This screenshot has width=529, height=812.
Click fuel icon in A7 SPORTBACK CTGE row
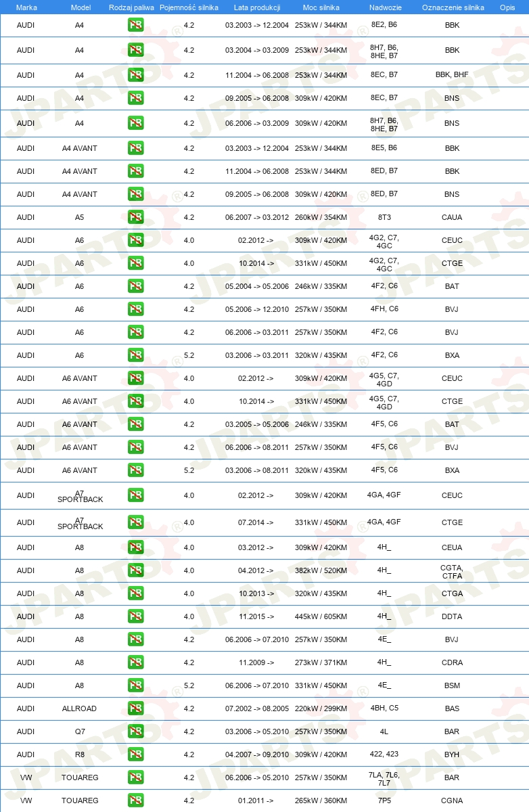point(136,522)
